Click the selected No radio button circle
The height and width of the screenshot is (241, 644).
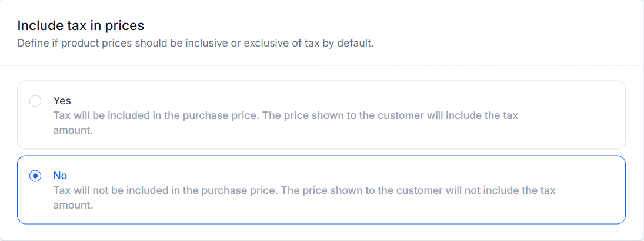click(35, 176)
